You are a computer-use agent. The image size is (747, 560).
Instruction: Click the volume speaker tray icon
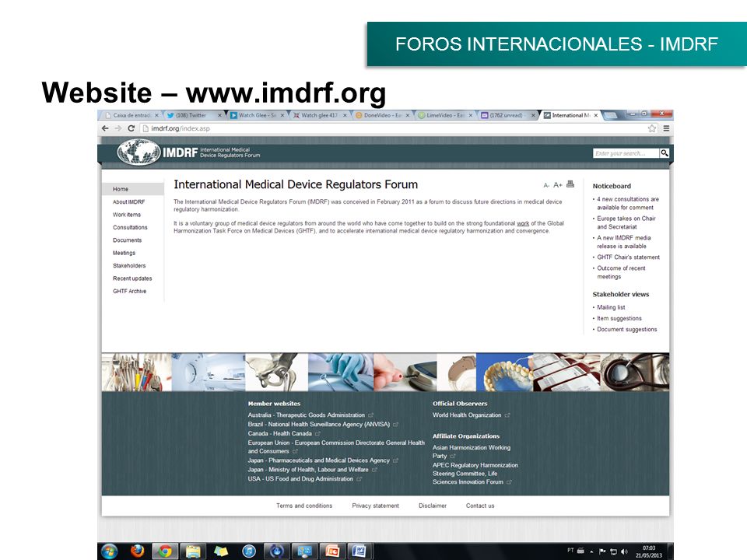point(624,551)
